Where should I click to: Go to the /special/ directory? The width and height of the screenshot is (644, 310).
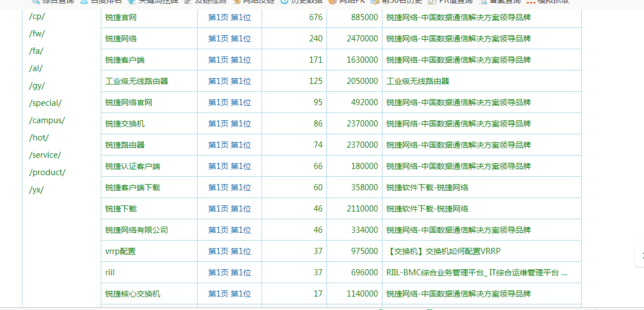45,103
